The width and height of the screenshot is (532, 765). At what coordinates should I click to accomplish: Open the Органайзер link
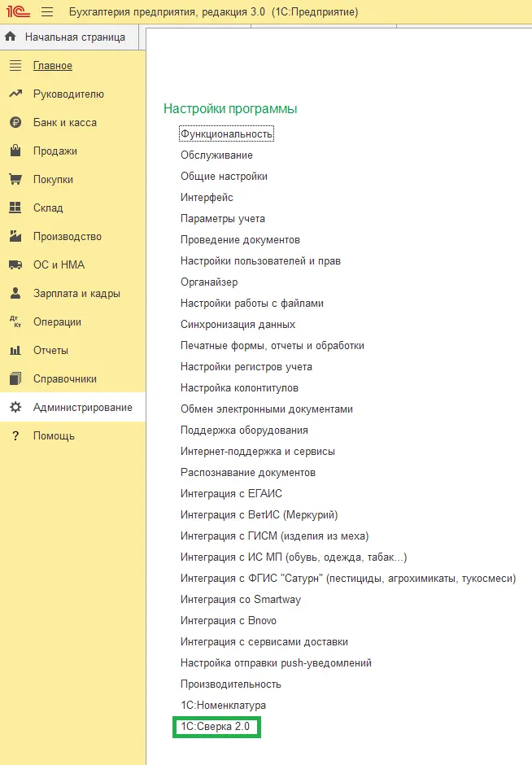click(x=209, y=282)
